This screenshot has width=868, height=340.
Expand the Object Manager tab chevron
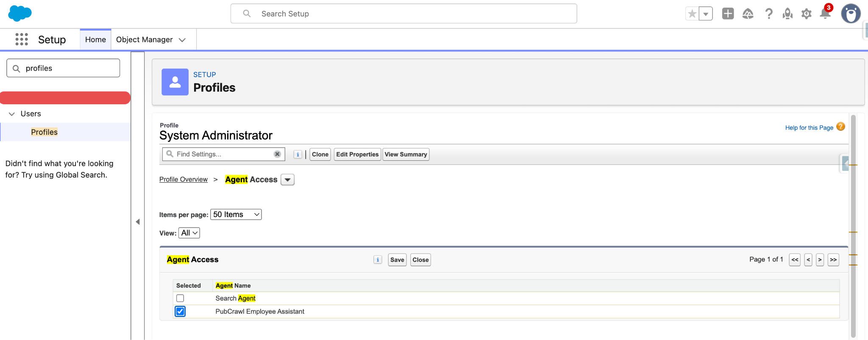182,40
